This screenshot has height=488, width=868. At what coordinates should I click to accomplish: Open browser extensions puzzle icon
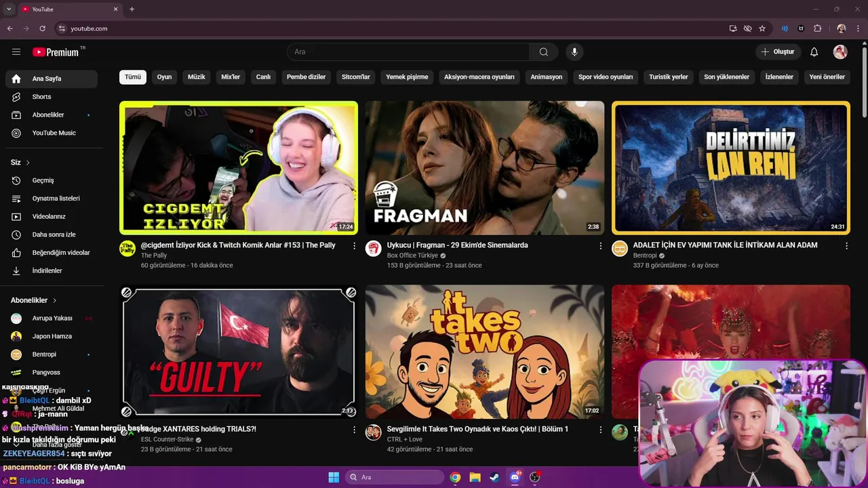click(818, 28)
